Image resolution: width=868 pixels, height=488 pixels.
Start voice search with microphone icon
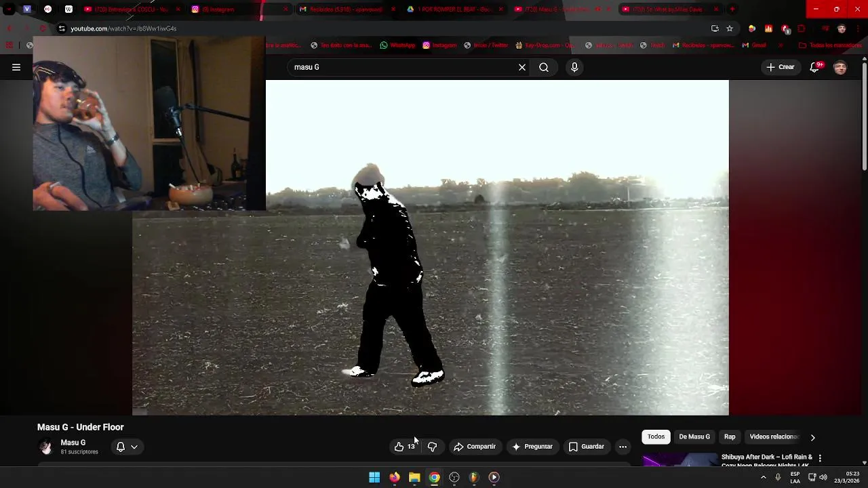574,67
